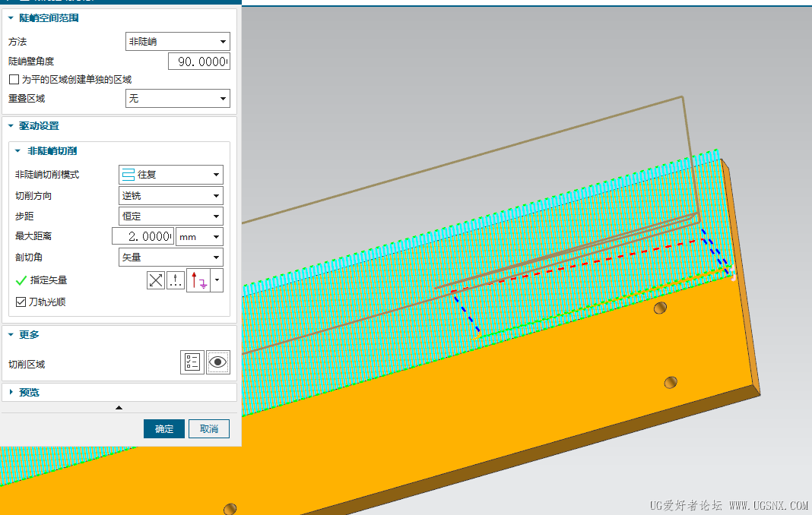Viewport: 812px width, 515px height.
Task: Expand the 预览 section
Action: pyautogui.click(x=11, y=392)
